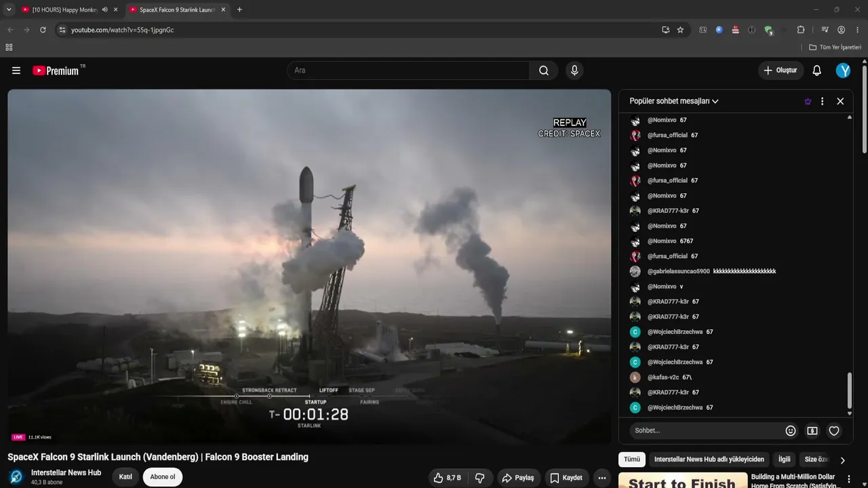The image size is (868, 488).
Task: Switch to the 10 HOURS Happy Monkey tab
Action: tap(64, 9)
